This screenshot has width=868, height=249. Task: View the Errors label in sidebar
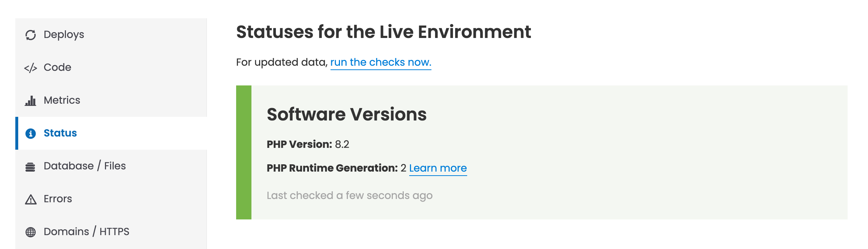pos(58,199)
